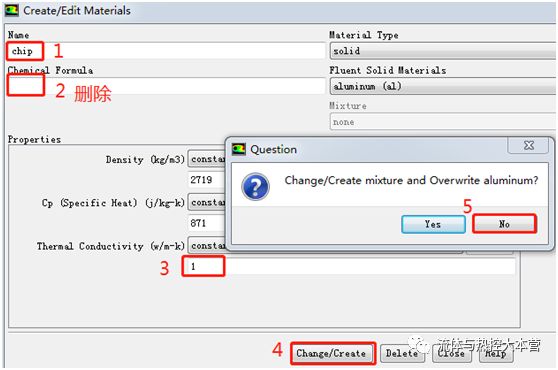This screenshot has width=558, height=370.
Task: Open the Cp Specific Heat method dropdown
Action: pyautogui.click(x=207, y=202)
